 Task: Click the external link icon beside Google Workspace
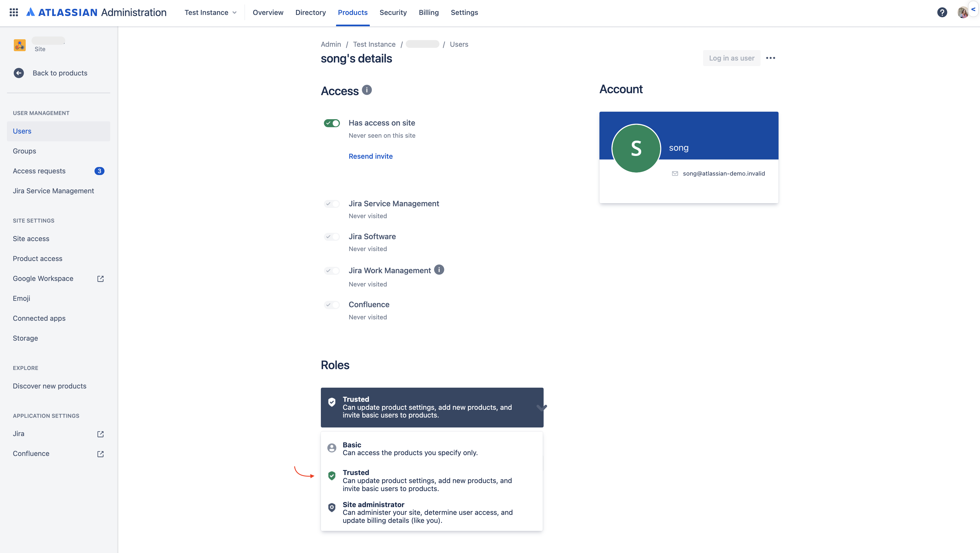tap(100, 279)
